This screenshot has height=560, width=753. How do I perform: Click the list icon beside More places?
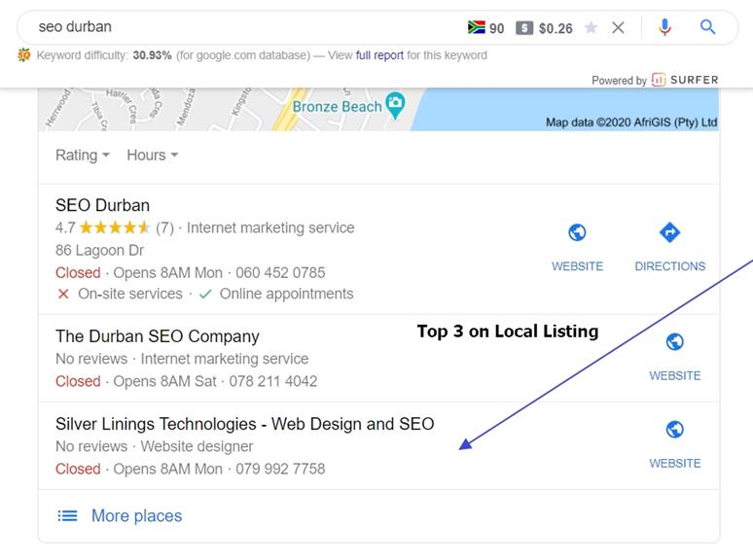67,516
